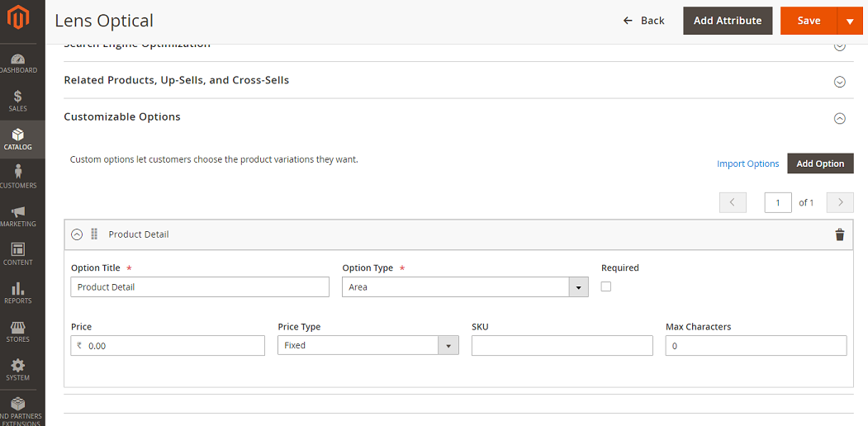Delete the Product Detail option via trash icon
The height and width of the screenshot is (426, 868).
coord(840,234)
